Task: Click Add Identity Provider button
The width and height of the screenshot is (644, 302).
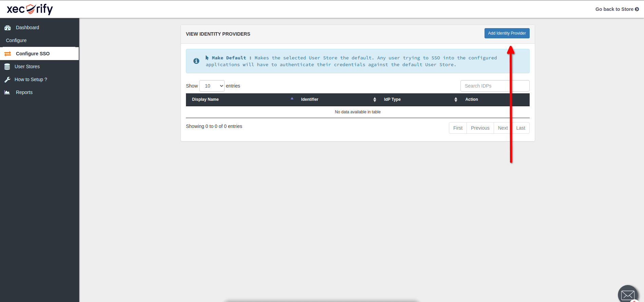Action: tap(507, 33)
